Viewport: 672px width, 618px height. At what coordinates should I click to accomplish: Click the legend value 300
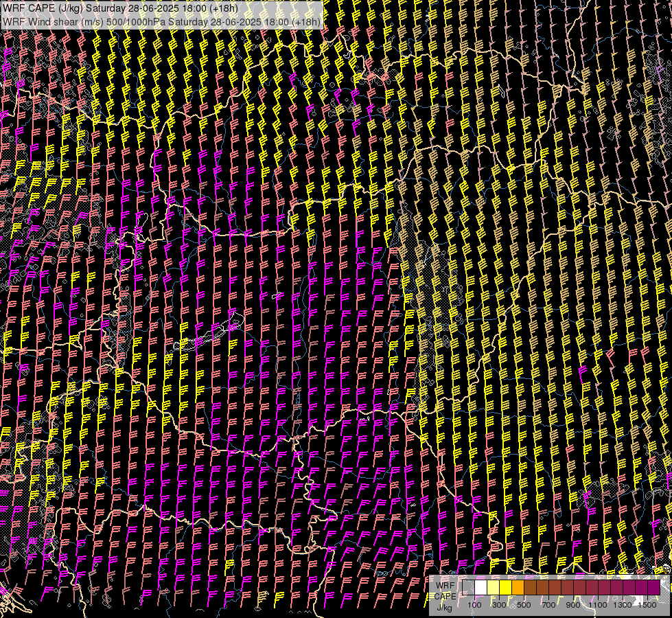coord(499,605)
